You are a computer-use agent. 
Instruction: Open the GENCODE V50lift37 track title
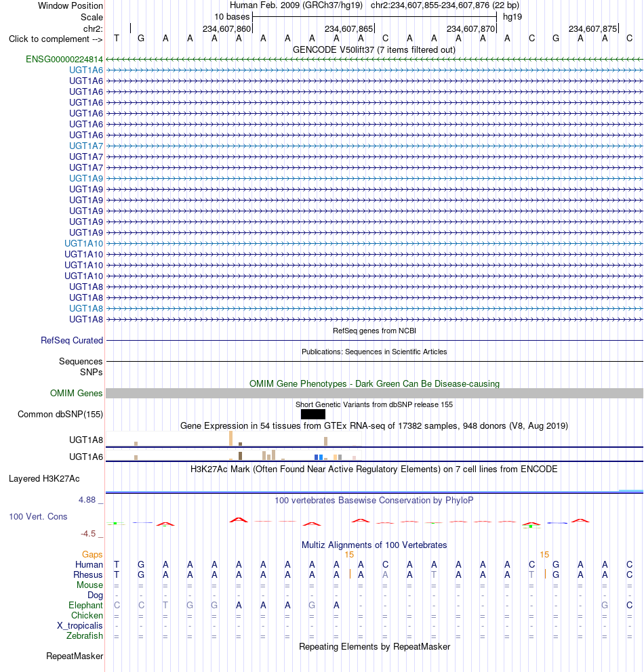[x=374, y=49]
